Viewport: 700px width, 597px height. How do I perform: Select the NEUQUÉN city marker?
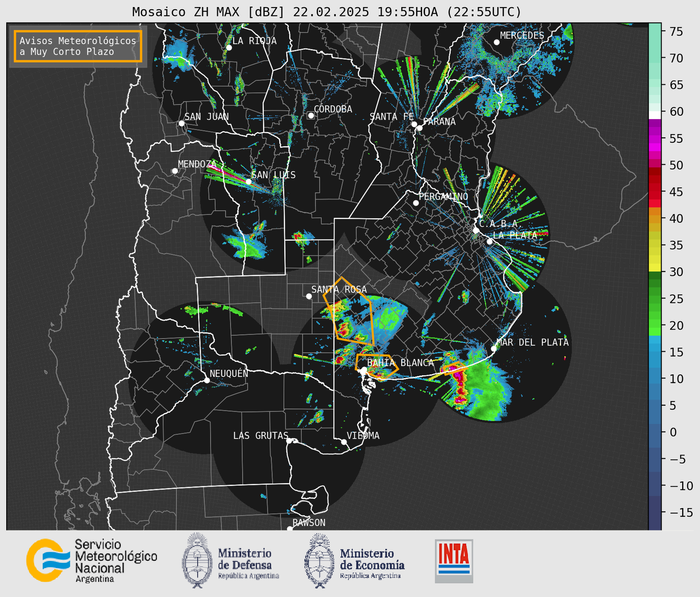(x=207, y=380)
